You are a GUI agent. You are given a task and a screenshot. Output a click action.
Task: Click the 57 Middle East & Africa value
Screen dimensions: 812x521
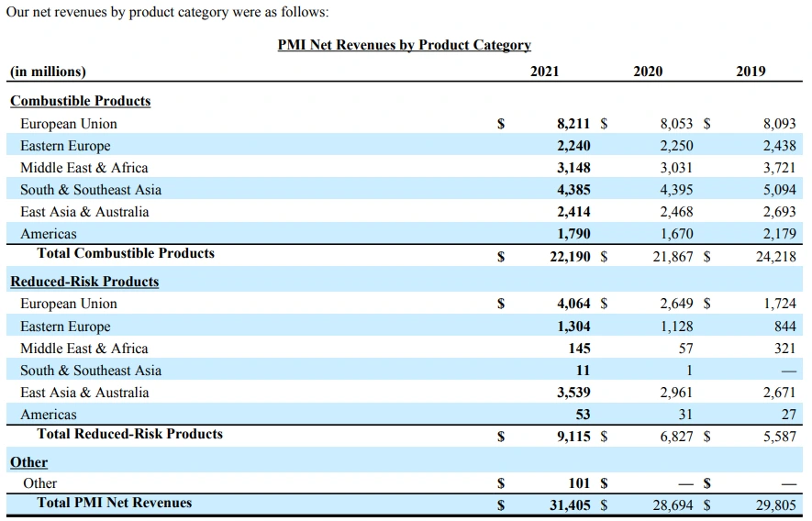click(x=685, y=349)
